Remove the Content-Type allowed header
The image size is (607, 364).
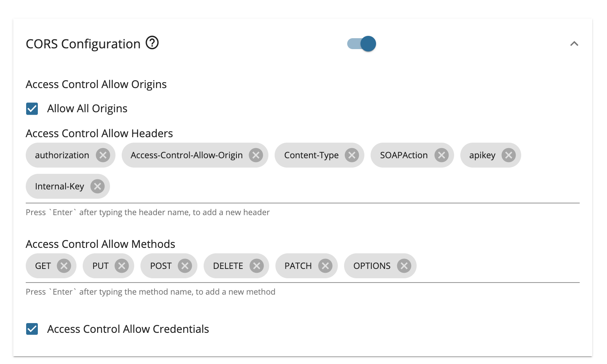click(x=351, y=155)
